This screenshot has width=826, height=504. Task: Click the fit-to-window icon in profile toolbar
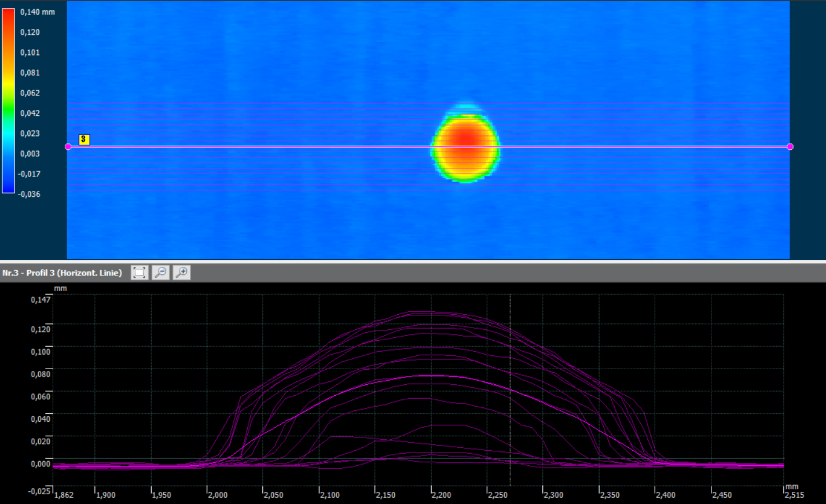coord(139,273)
